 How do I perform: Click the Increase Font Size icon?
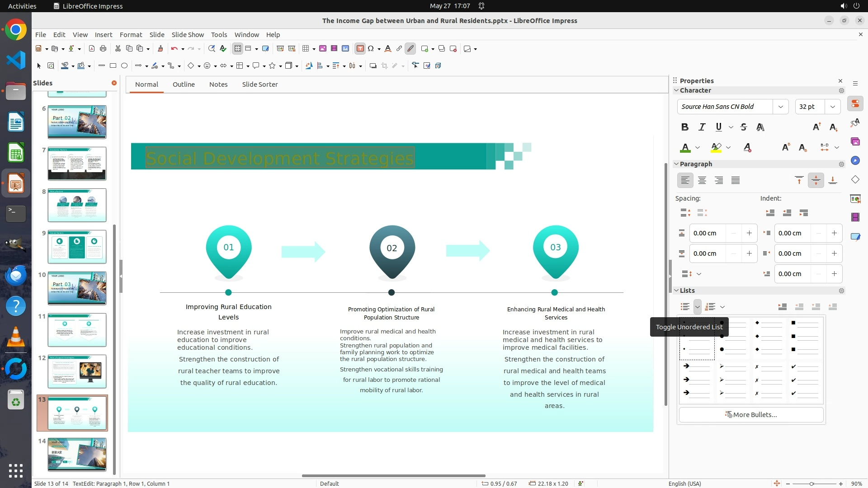[816, 127]
